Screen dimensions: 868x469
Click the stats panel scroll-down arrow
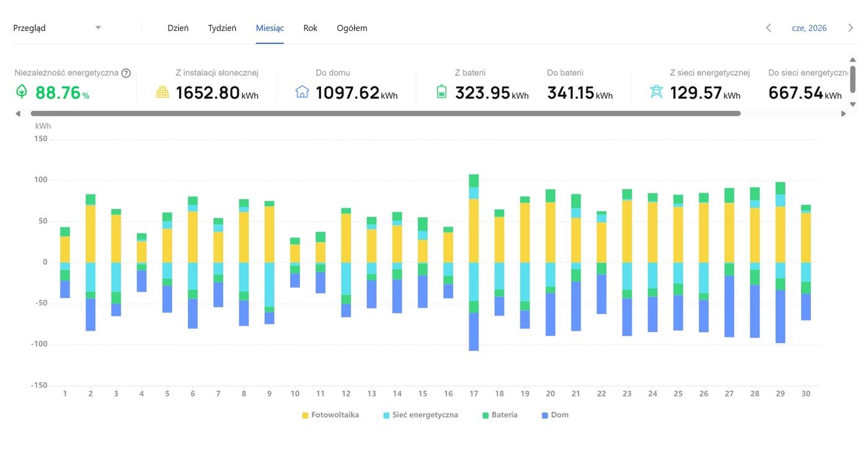pyautogui.click(x=852, y=104)
